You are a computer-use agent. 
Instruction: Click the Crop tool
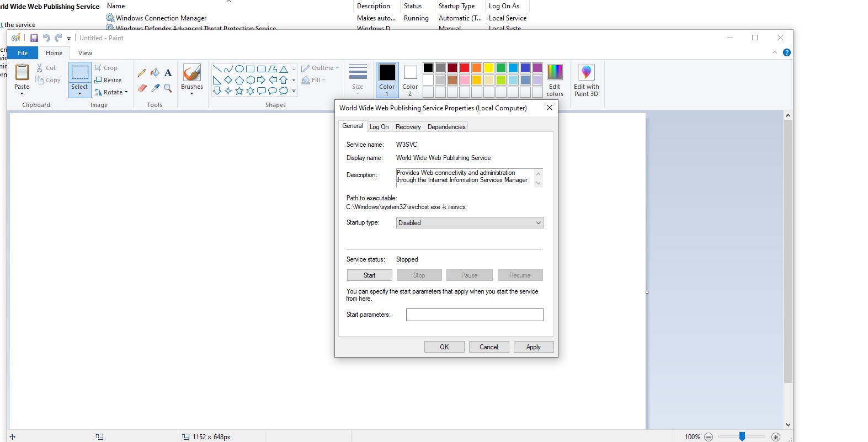(106, 68)
